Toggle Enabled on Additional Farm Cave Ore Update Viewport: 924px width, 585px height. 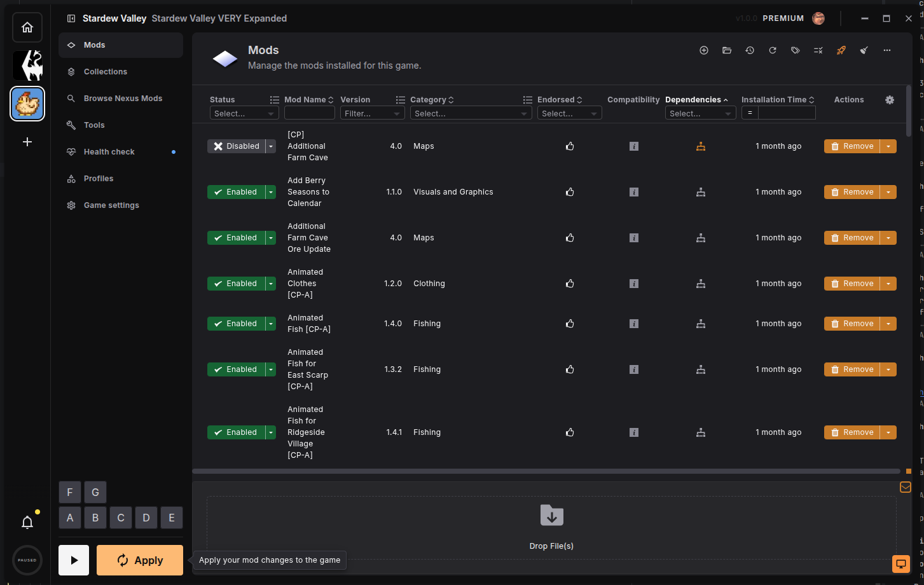(x=236, y=238)
